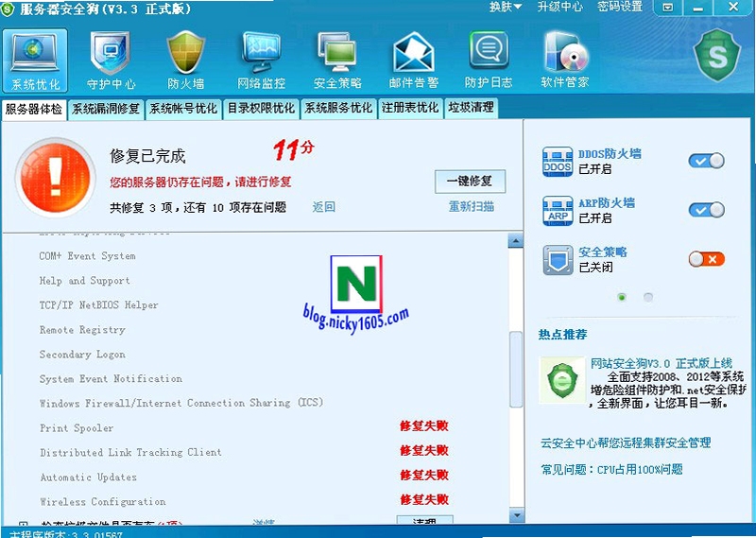The image size is (756, 538).
Task: Switch to the 注册表优化 tab
Action: click(x=410, y=109)
